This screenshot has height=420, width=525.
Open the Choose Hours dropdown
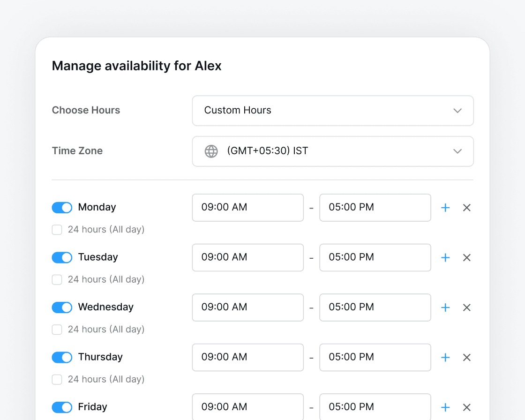point(333,111)
